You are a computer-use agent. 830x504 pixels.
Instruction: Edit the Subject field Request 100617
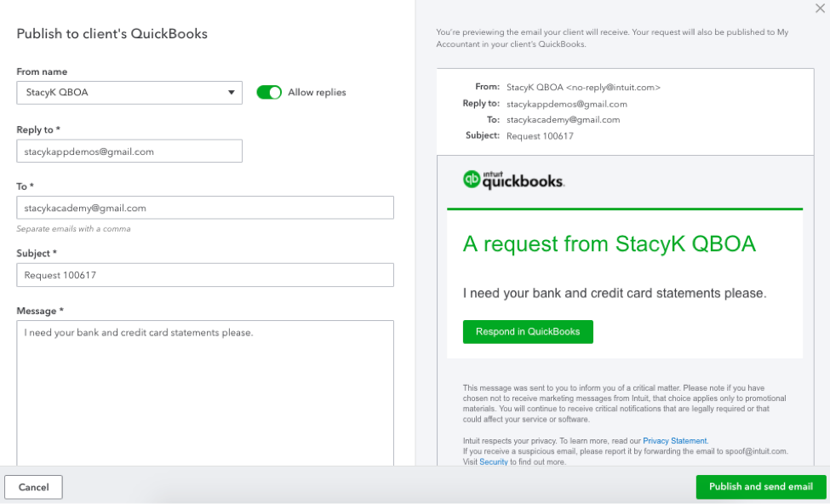coord(205,275)
